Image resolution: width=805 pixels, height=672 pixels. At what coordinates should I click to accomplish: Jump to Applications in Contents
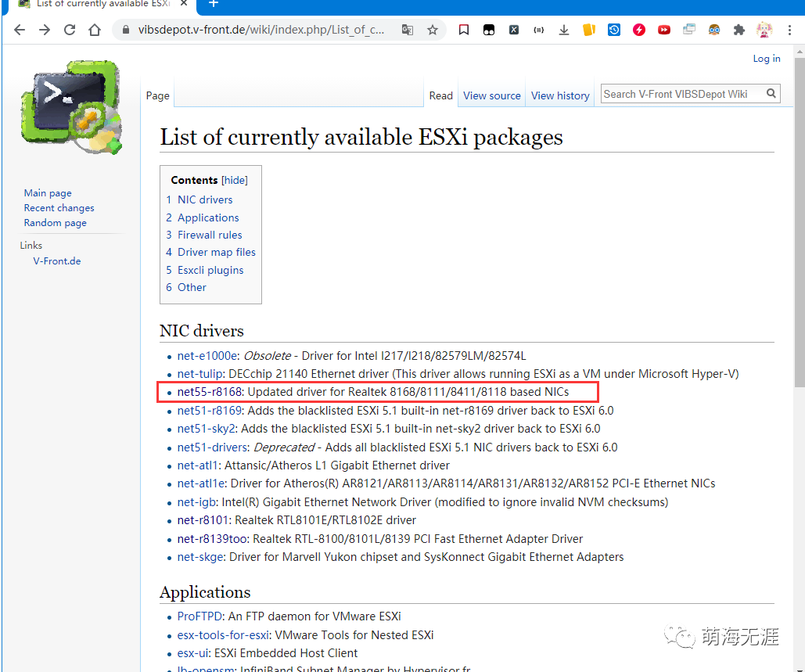pyautogui.click(x=208, y=217)
